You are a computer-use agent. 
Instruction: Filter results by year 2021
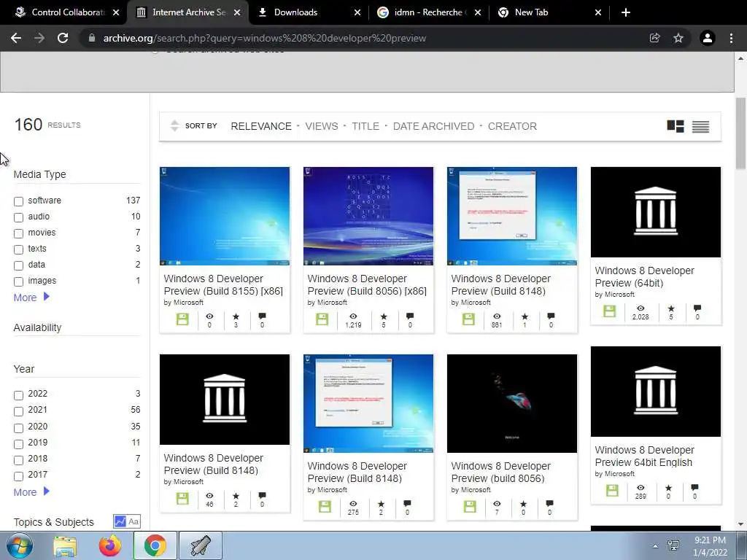click(18, 411)
